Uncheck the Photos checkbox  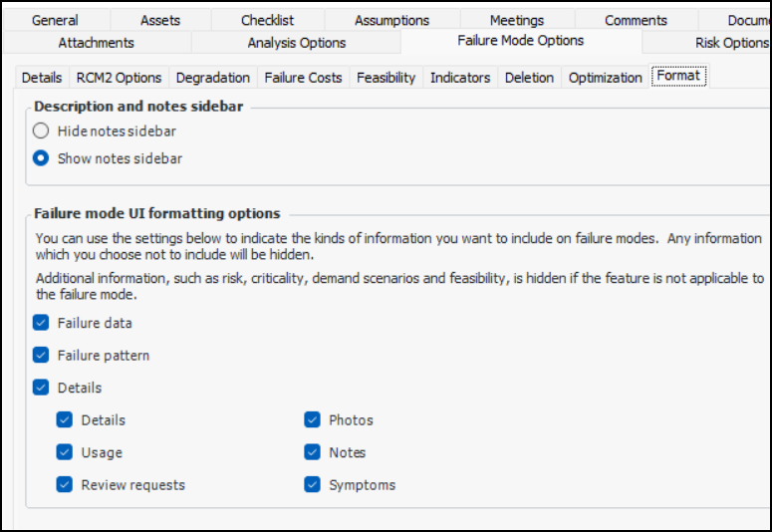point(313,420)
